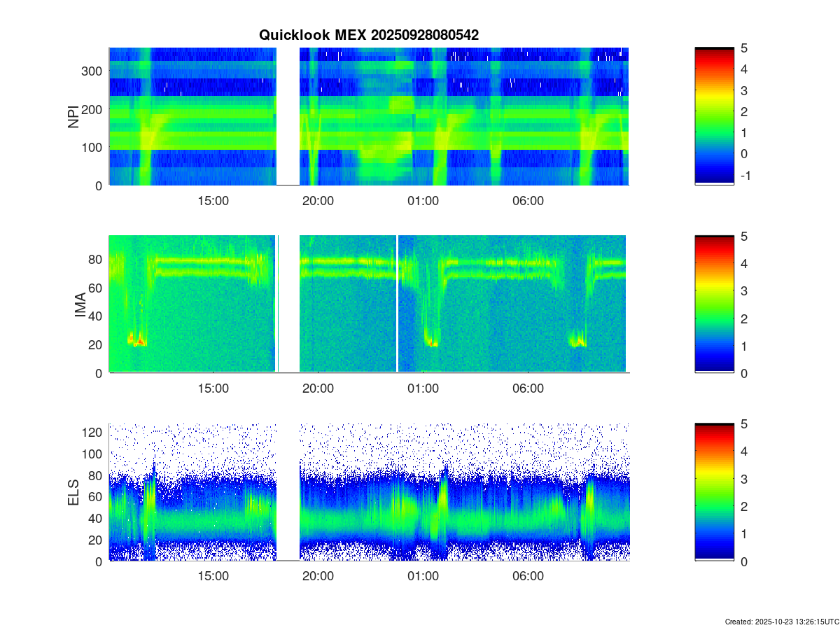
Task: Click the IMA panel colorbar
Action: (x=714, y=304)
